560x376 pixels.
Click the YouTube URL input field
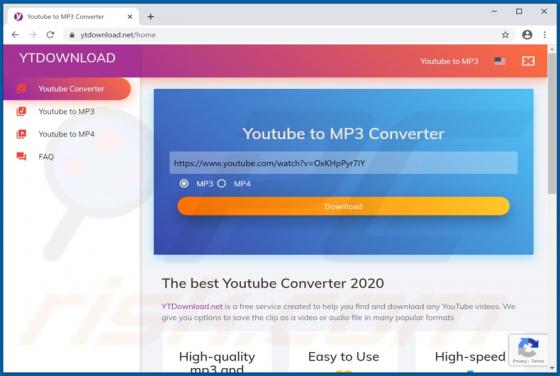[343, 163]
